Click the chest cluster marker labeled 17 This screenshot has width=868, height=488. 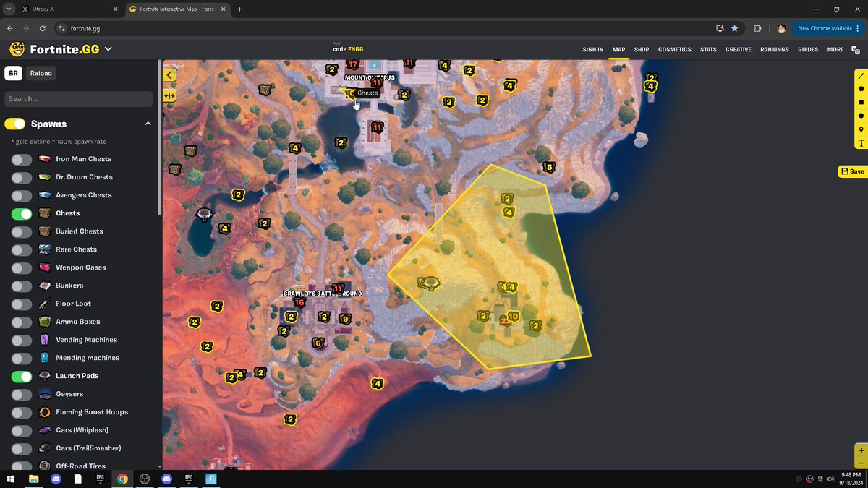click(353, 65)
